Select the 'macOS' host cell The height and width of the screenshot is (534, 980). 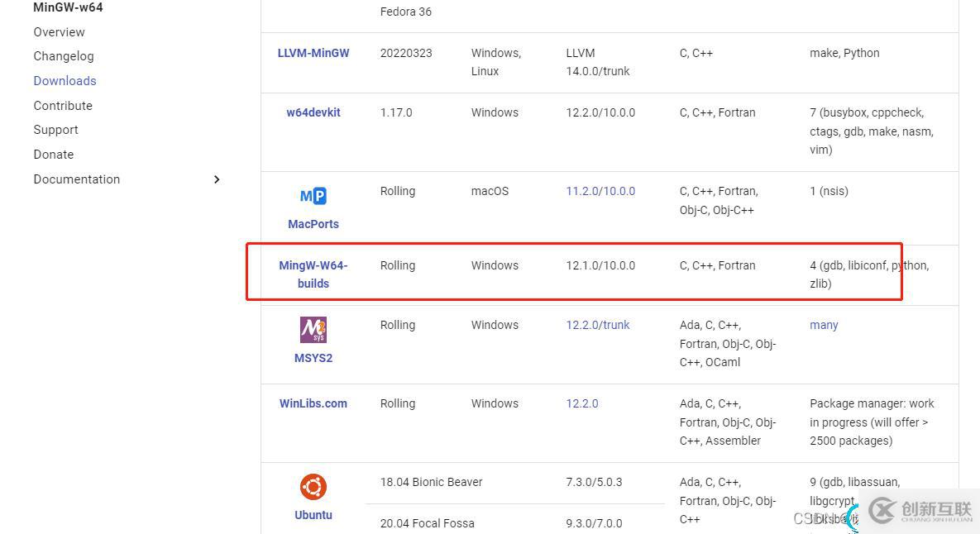coord(490,191)
